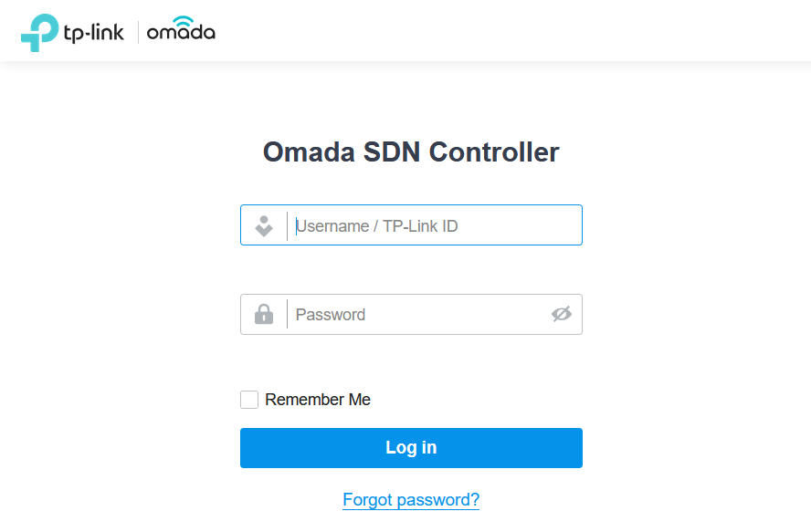The image size is (811, 532).
Task: Click the Wi-Fi arcs above Omada logo
Action: [x=183, y=21]
